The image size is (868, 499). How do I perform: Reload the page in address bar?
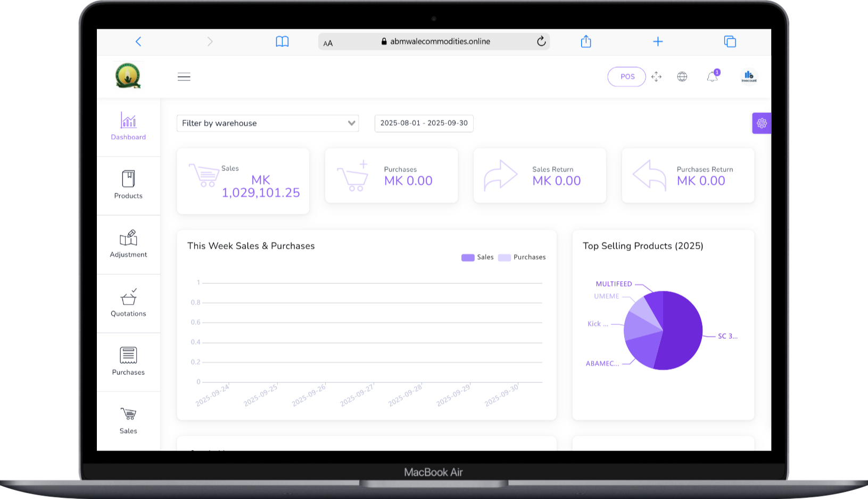pos(541,42)
